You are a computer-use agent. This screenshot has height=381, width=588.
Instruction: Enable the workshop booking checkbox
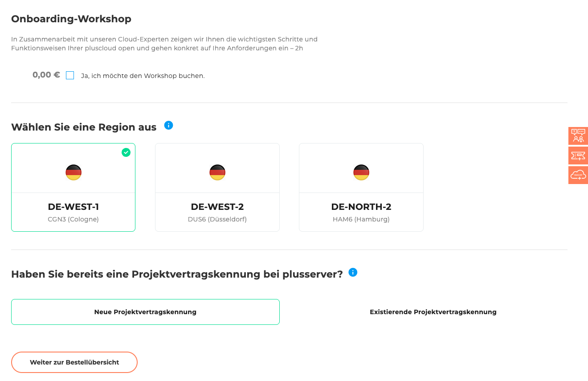coord(69,75)
